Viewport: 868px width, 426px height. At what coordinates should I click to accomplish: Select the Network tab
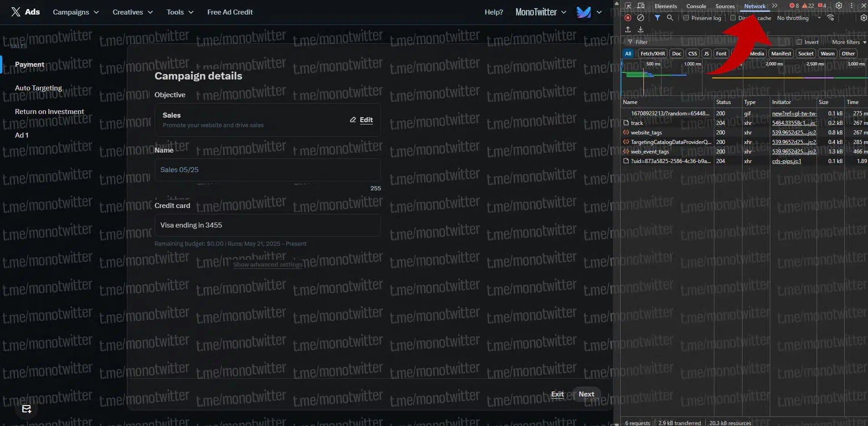click(x=755, y=6)
